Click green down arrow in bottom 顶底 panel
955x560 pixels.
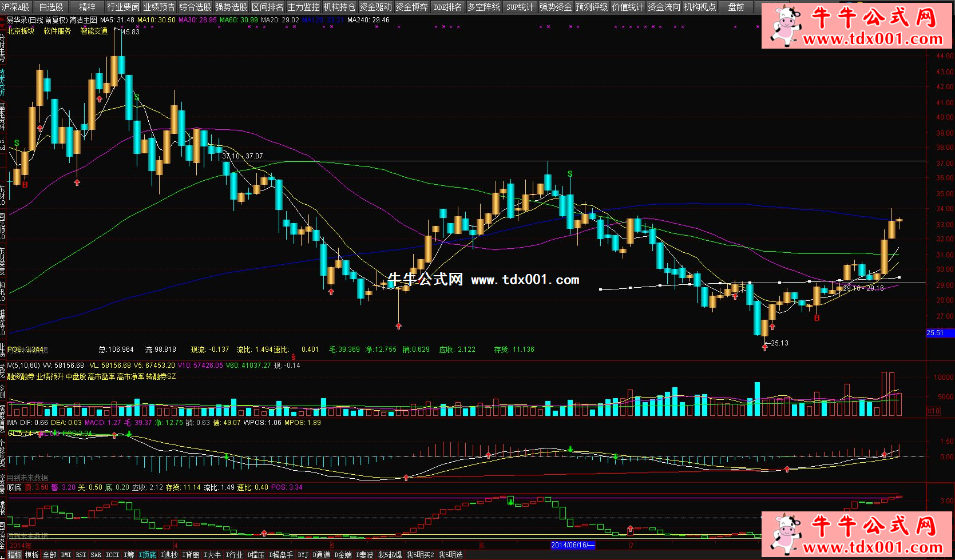[x=510, y=501]
